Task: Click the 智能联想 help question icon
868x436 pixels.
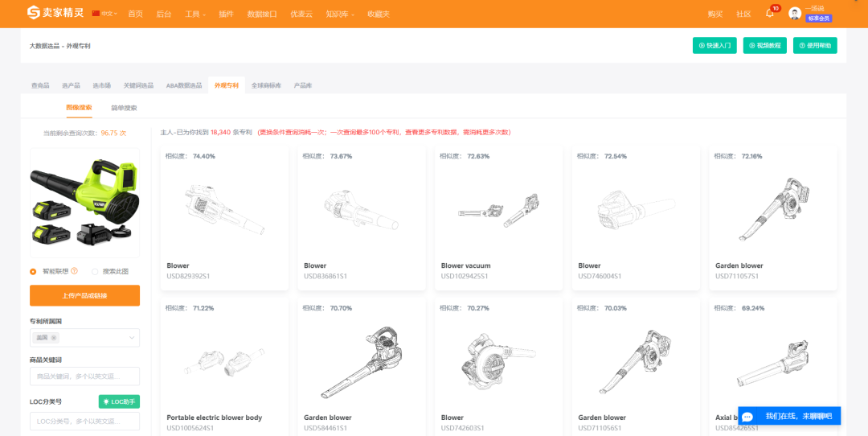Action: click(x=74, y=271)
